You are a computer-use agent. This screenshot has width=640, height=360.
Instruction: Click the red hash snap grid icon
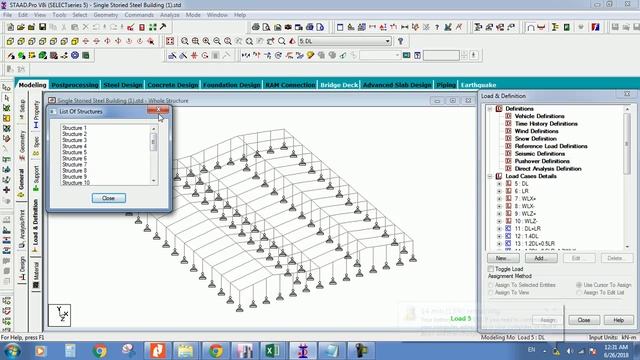194,56
